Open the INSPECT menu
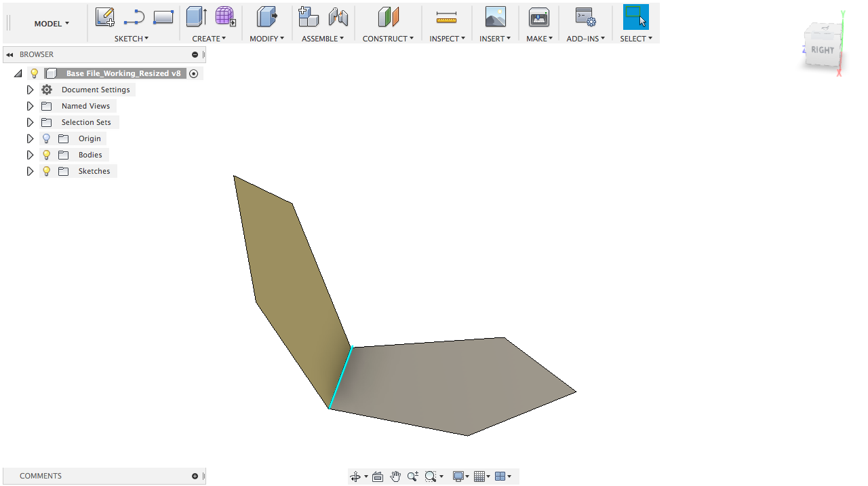The width and height of the screenshot is (868, 486). [x=447, y=39]
